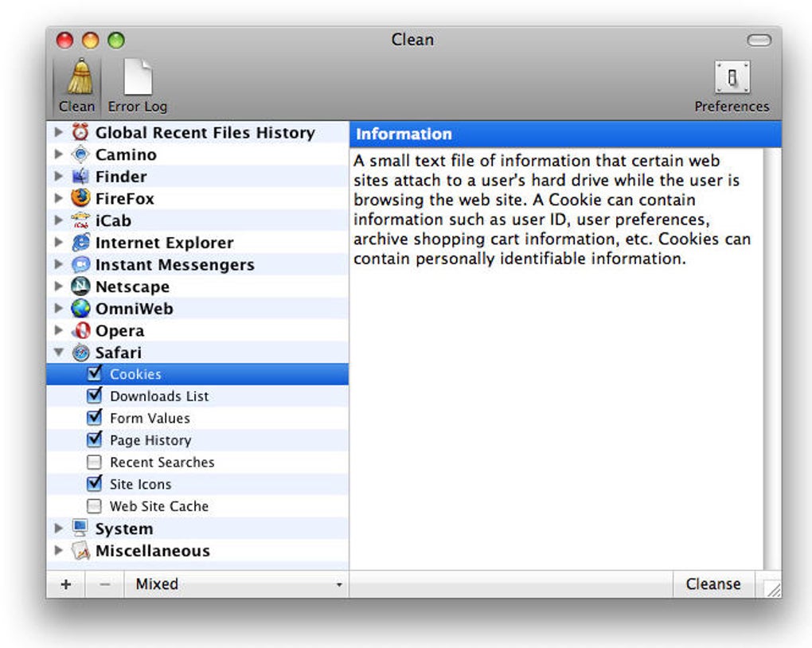The height and width of the screenshot is (648, 812).
Task: Enable the Web Site Cache checkbox
Action: pyautogui.click(x=94, y=506)
